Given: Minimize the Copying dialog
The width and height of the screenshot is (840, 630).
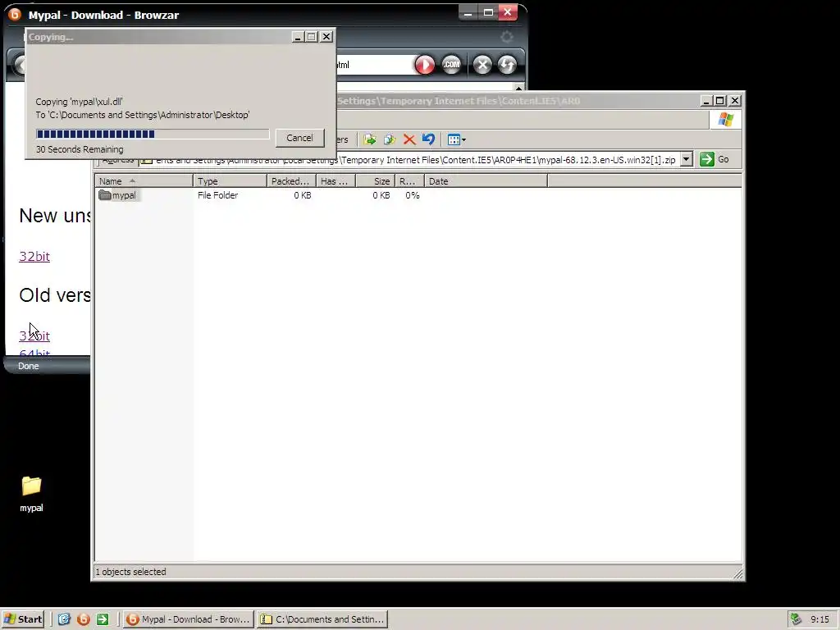Looking at the screenshot, I should coord(299,36).
